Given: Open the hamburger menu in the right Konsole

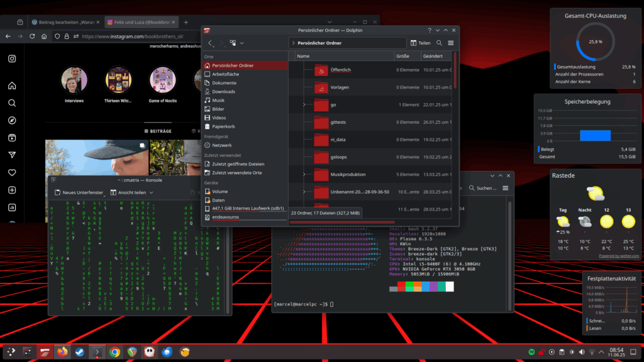Looking at the screenshot, I should tap(506, 188).
